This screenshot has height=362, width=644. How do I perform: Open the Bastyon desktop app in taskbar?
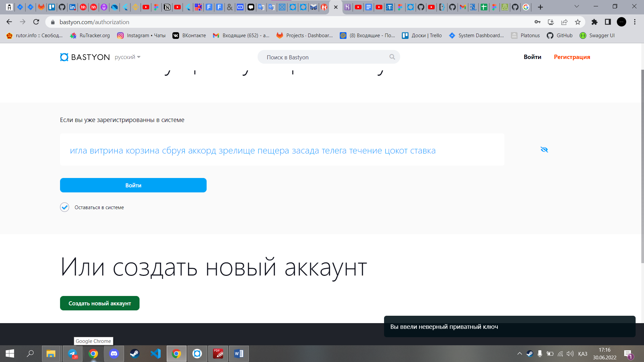[197, 354]
